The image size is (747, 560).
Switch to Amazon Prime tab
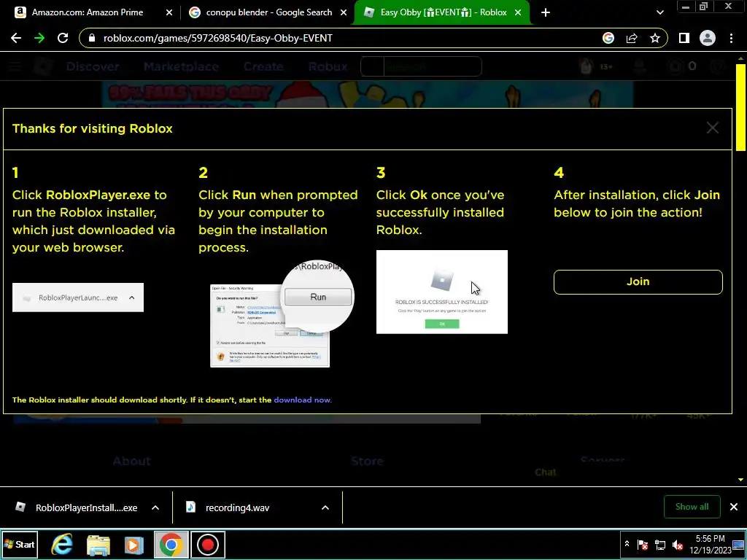88,12
